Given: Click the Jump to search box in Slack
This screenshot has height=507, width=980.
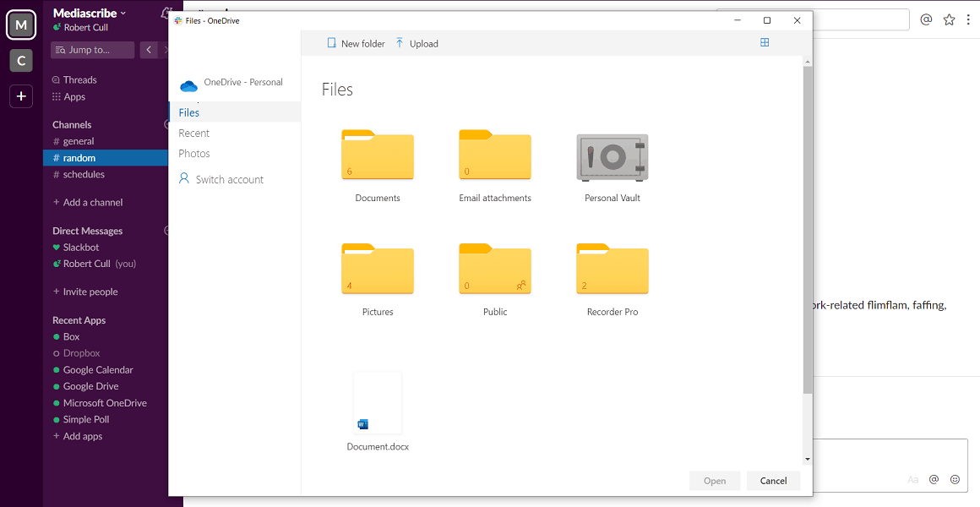Looking at the screenshot, I should [92, 50].
